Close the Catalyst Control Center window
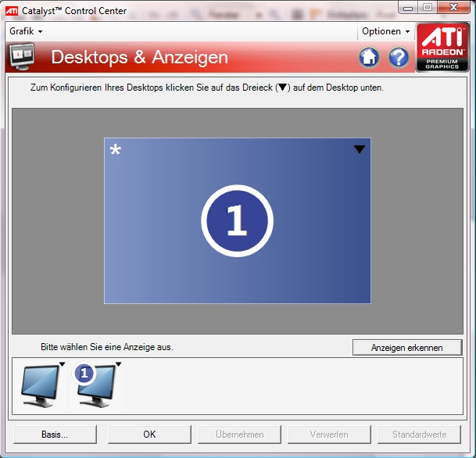The height and width of the screenshot is (458, 476). coord(453,7)
